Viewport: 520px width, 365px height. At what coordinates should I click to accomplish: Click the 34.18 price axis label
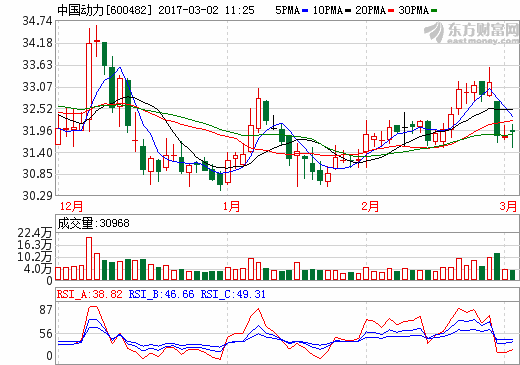tap(38, 43)
